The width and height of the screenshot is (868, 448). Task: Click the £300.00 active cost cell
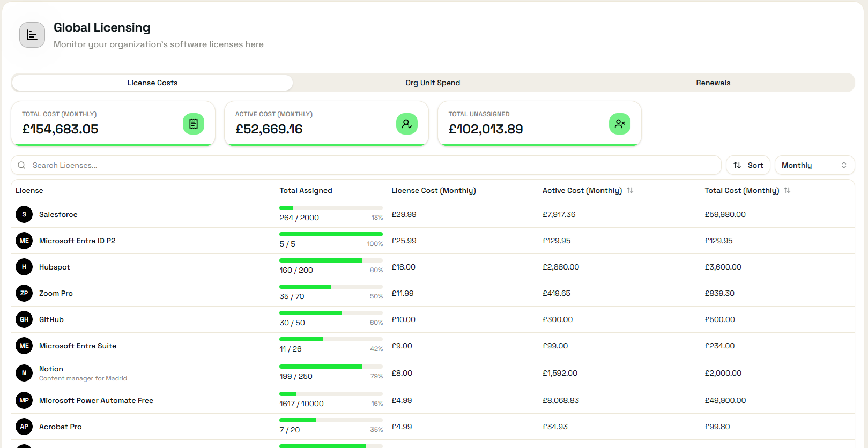click(558, 319)
